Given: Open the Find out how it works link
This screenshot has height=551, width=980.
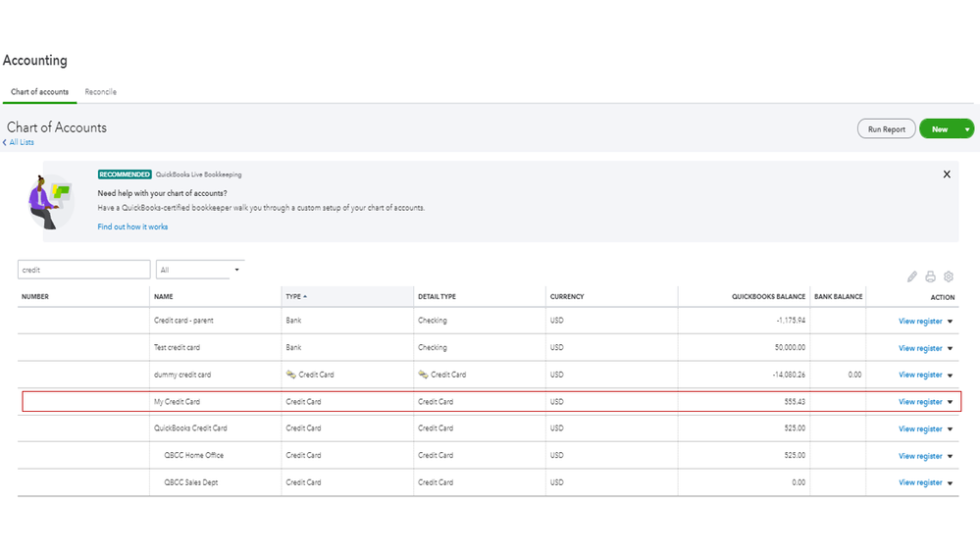Looking at the screenshot, I should tap(132, 226).
